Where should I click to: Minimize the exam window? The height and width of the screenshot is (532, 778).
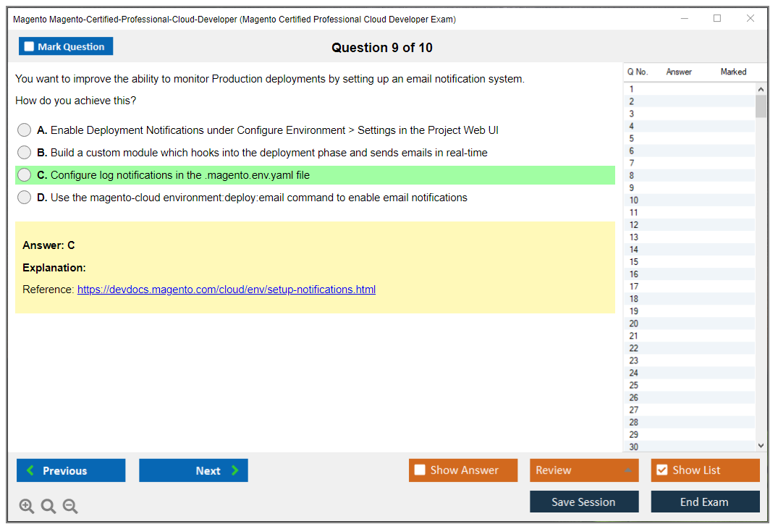[684, 19]
